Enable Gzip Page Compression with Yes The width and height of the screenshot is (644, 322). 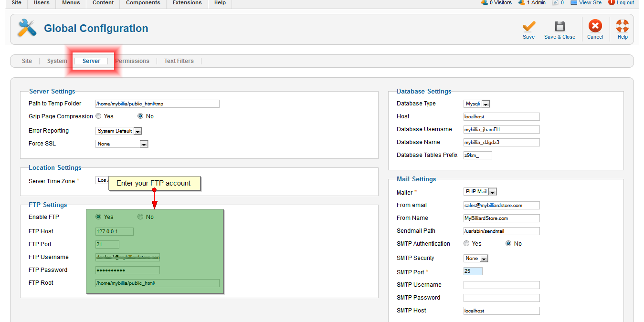[98, 116]
